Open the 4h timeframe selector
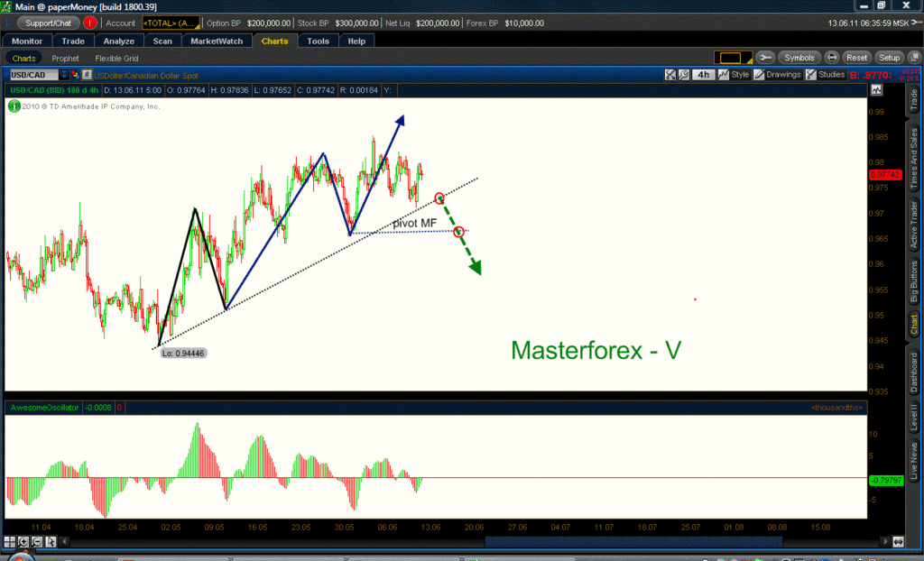This screenshot has width=924, height=561. [x=703, y=75]
